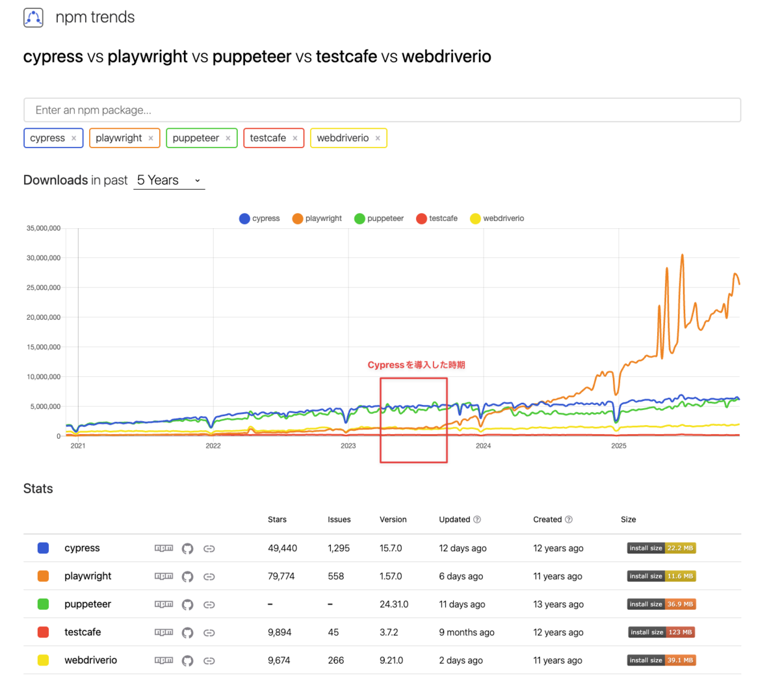Screen dimensions: 780x700
Task: Open the npm link for webdriverio
Action: click(164, 660)
